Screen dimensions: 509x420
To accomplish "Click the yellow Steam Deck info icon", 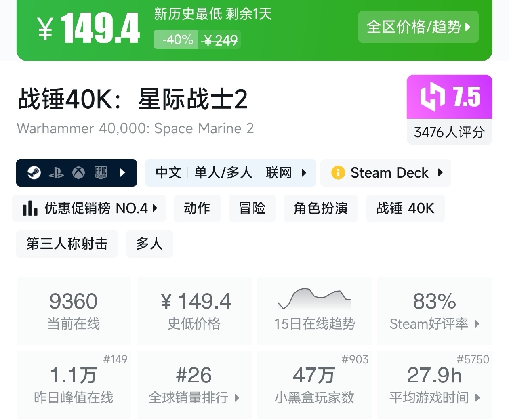I will point(338,173).
